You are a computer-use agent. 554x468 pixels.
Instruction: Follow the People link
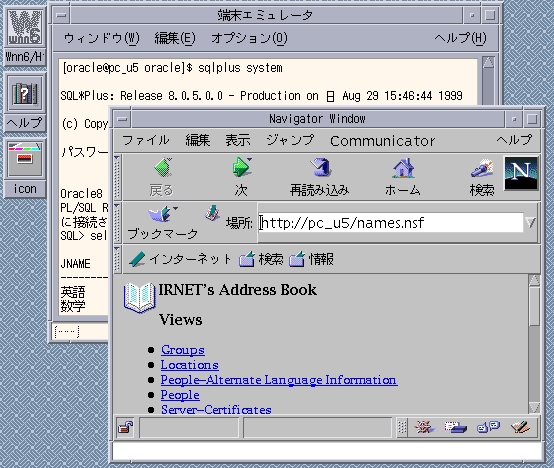(180, 395)
